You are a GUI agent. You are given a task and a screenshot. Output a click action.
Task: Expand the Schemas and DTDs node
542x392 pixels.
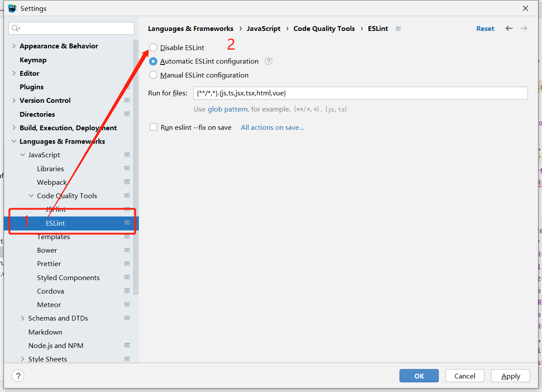coord(22,318)
